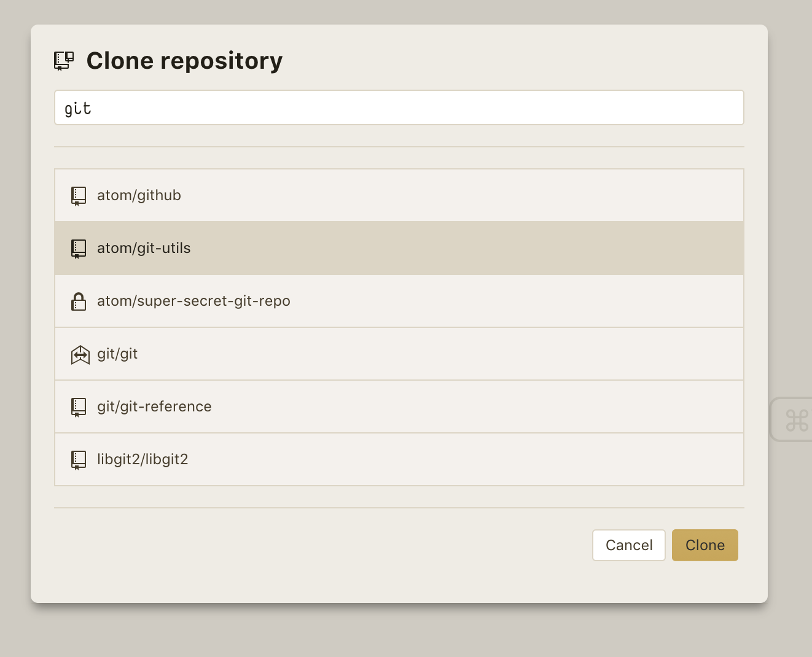This screenshot has width=812, height=657.
Task: Click the repository icon beside atom/git-utils
Action: coord(79,248)
